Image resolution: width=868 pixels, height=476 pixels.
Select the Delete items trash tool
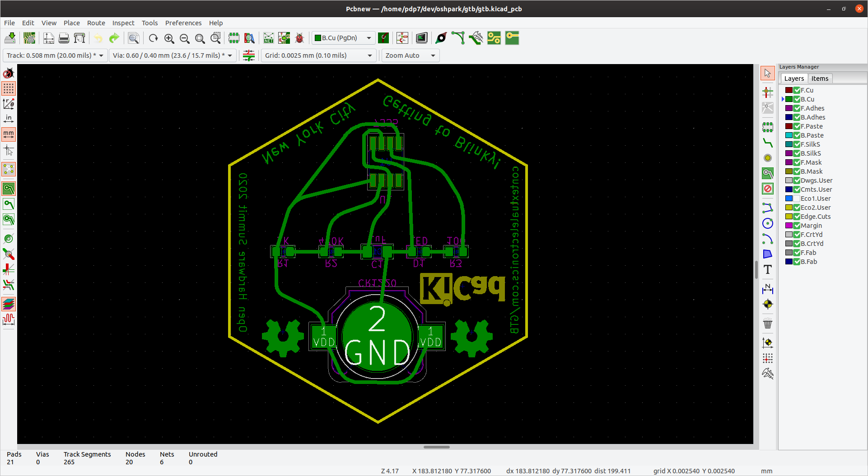coord(767,323)
